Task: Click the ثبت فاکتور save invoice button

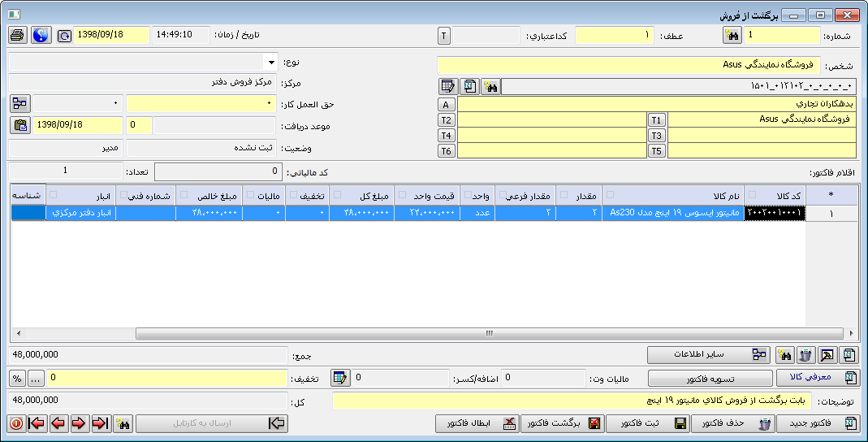Action: tap(650, 423)
